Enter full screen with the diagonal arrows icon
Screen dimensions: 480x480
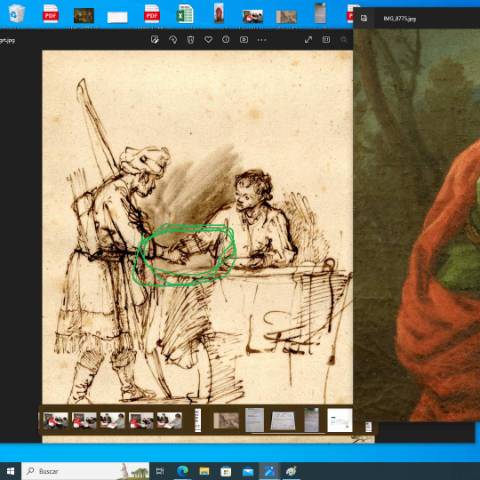(x=308, y=40)
